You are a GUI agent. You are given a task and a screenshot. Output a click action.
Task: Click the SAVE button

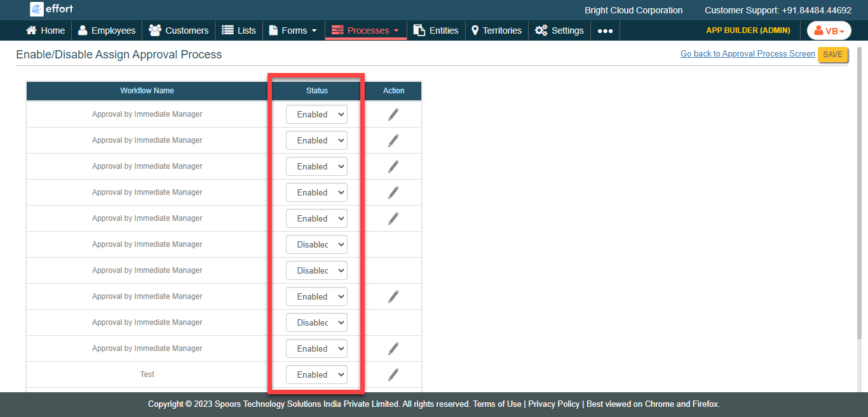tap(832, 55)
